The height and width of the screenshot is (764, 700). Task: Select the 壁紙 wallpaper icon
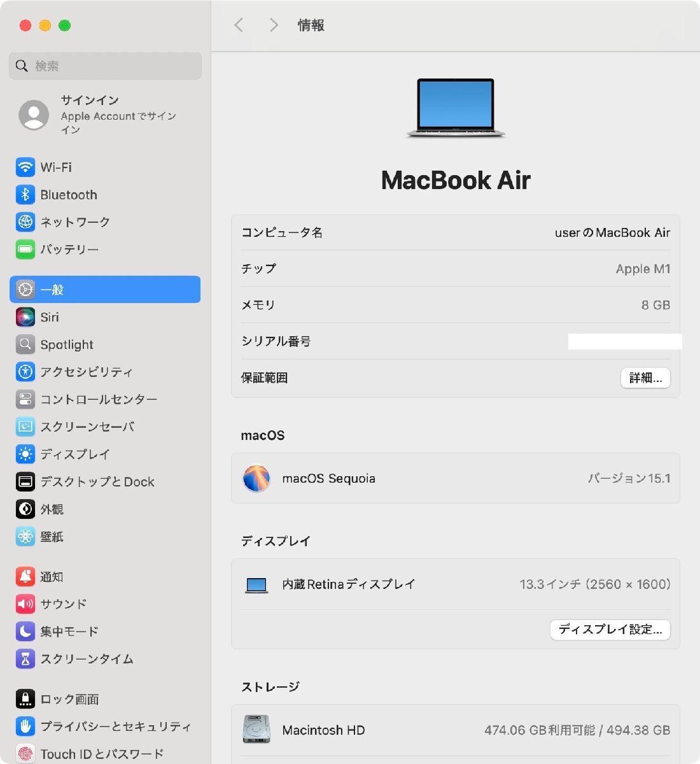[25, 537]
